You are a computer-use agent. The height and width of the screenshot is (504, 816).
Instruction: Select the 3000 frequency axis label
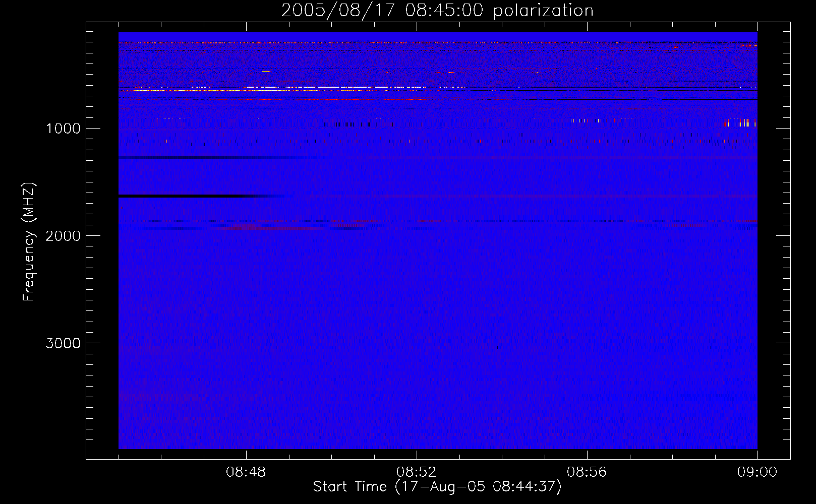click(63, 343)
